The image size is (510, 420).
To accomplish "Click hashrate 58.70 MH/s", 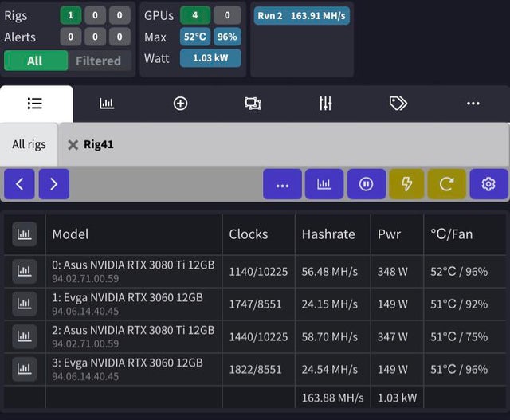I will 330,336.
